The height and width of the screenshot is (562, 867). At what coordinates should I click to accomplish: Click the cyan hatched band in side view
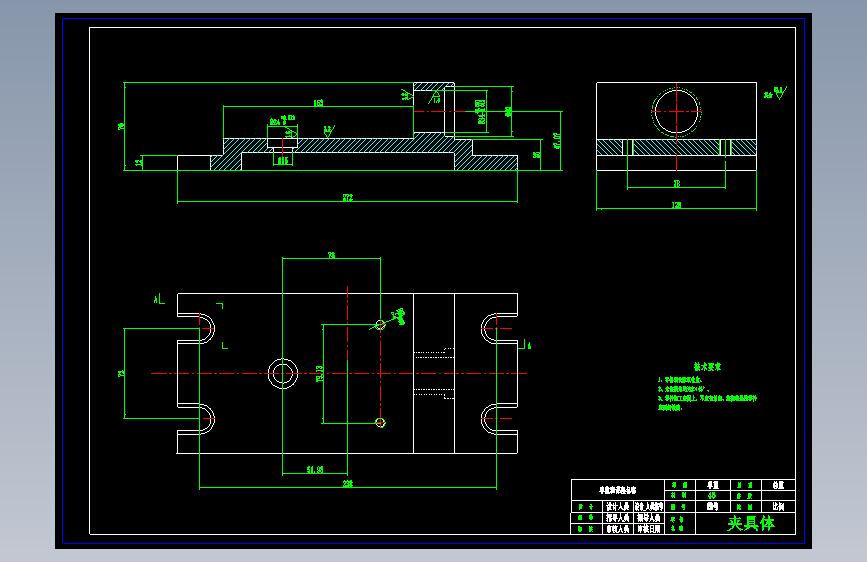(x=676, y=147)
